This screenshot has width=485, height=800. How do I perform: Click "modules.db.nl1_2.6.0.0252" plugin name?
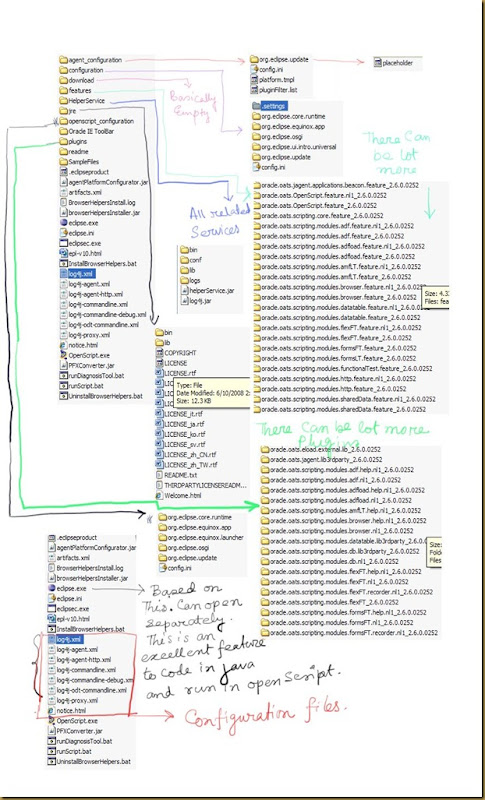333,562
